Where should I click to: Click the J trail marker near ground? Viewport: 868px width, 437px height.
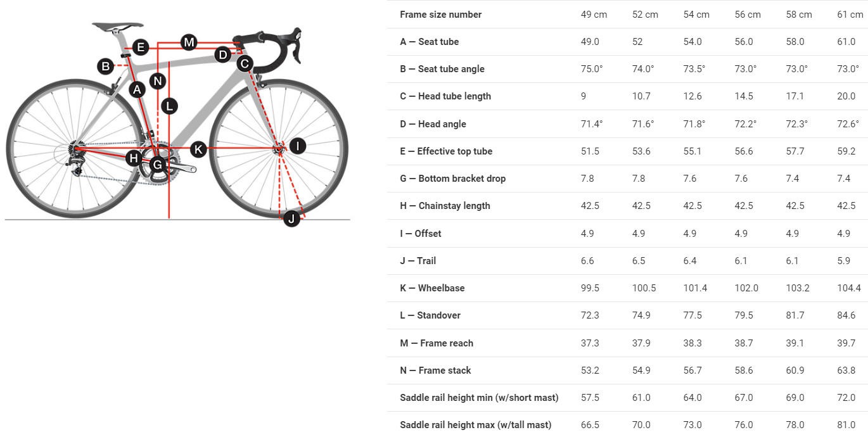(x=291, y=219)
